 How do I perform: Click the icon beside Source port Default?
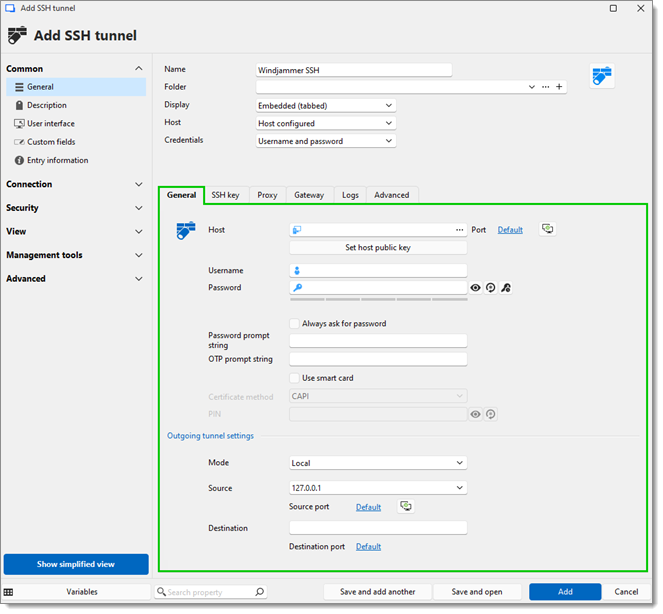point(405,507)
